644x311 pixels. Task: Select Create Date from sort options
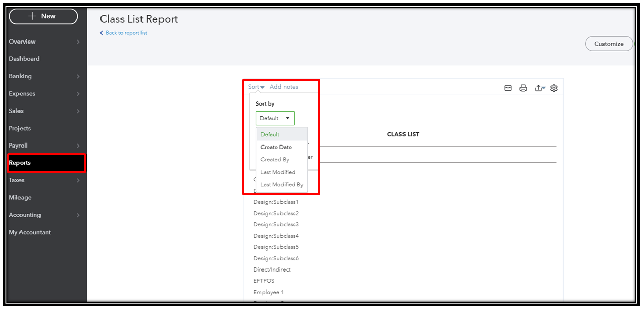pyautogui.click(x=276, y=147)
